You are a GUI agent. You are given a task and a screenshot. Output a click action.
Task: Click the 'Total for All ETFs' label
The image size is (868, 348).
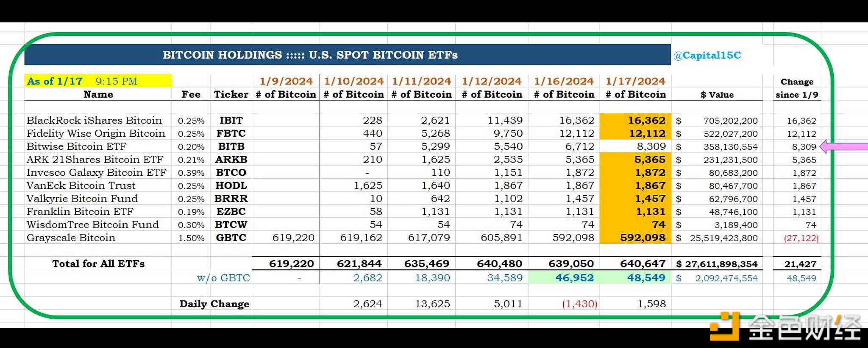click(x=98, y=264)
